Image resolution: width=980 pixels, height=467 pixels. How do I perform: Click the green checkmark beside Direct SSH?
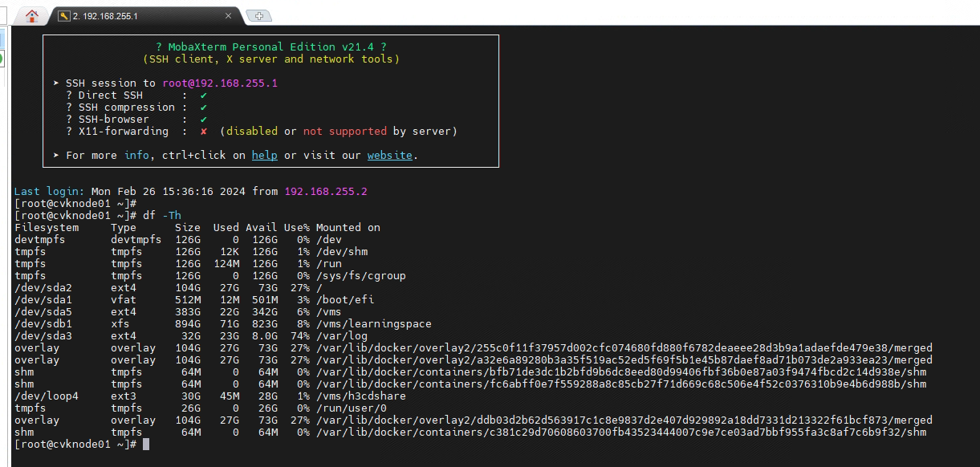204,95
